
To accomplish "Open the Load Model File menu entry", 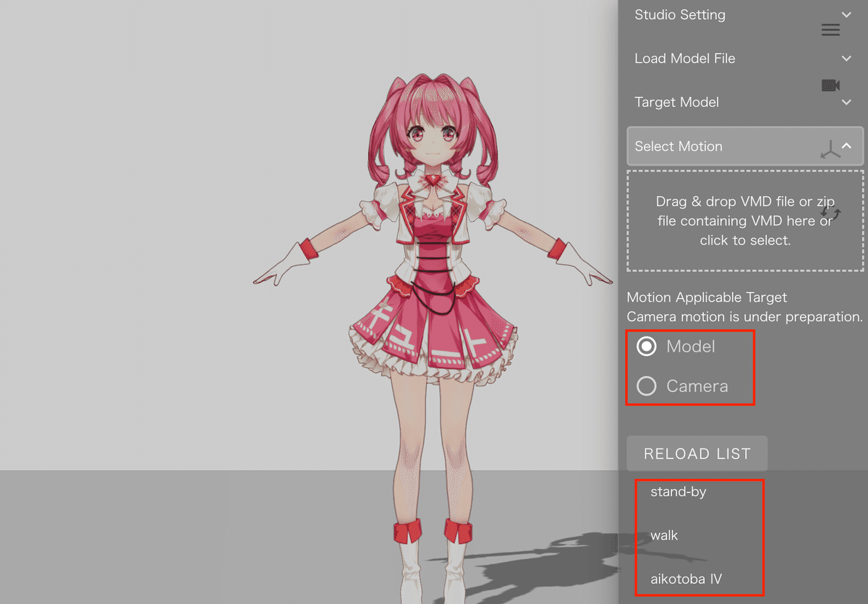I will click(x=684, y=58).
